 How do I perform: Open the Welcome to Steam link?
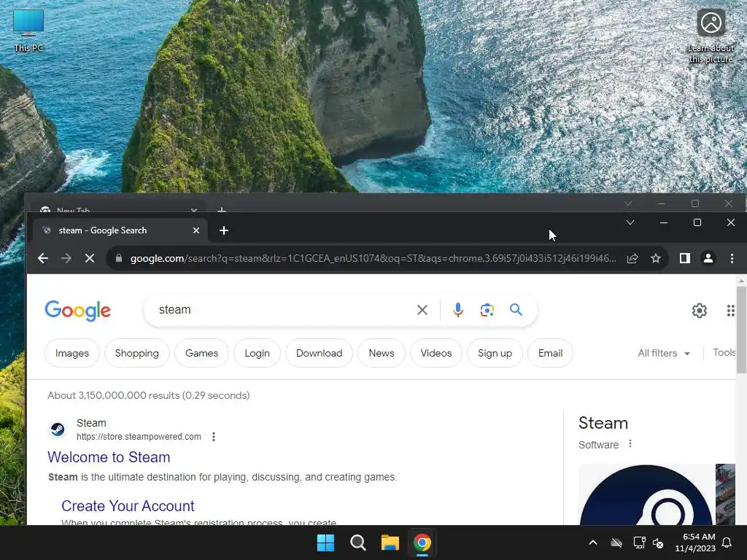click(x=109, y=457)
